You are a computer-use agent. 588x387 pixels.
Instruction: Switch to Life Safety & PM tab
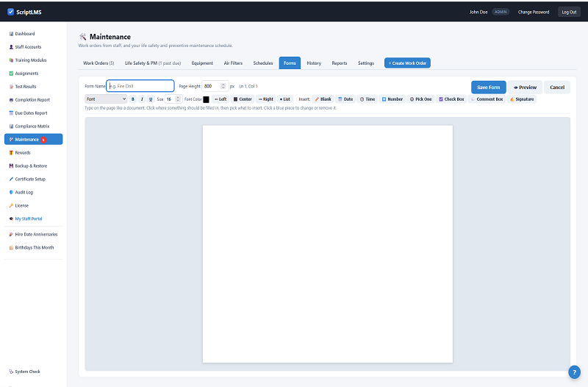tap(153, 63)
